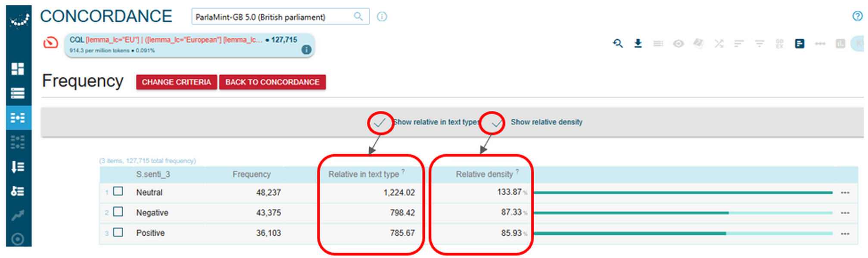Expand the three-dot menu for the Neutral row
This screenshot has height=258, width=868.
point(845,193)
